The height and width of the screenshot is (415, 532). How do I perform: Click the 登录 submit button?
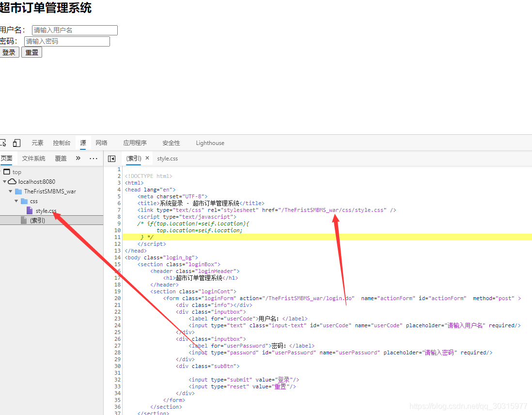9,52
